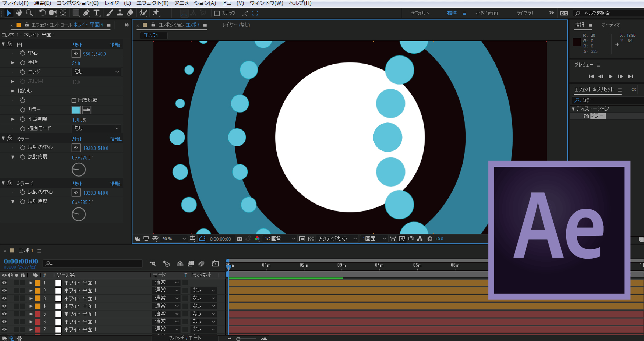Screen dimensions: 644x341
Task: Click the motion blur enable icon in timeline
Action: [201, 263]
